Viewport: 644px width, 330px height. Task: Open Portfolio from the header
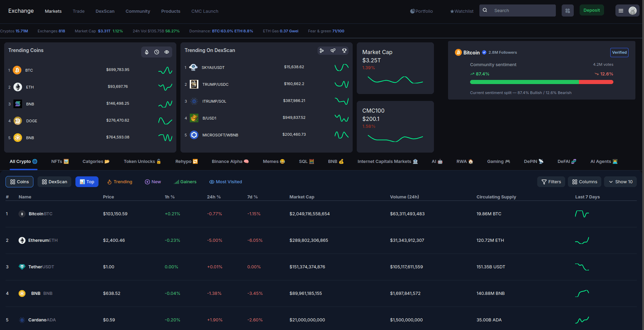[422, 11]
